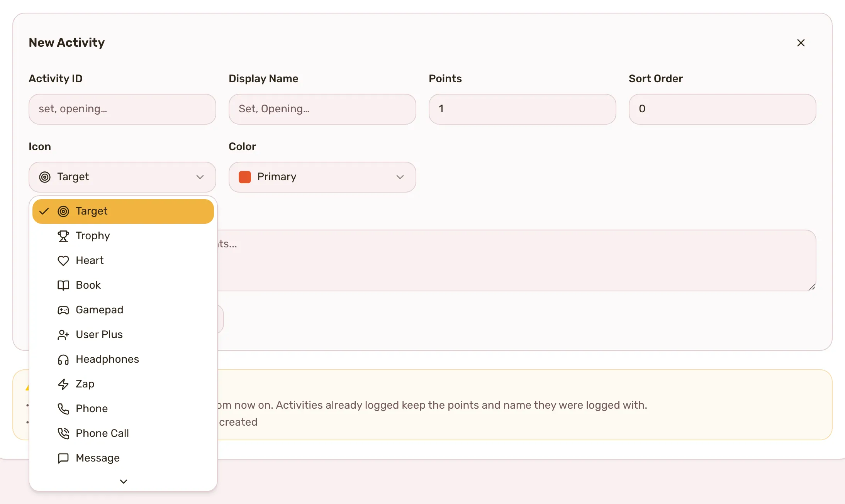845x504 pixels.
Task: Pick the Headphones icon option
Action: point(123,359)
